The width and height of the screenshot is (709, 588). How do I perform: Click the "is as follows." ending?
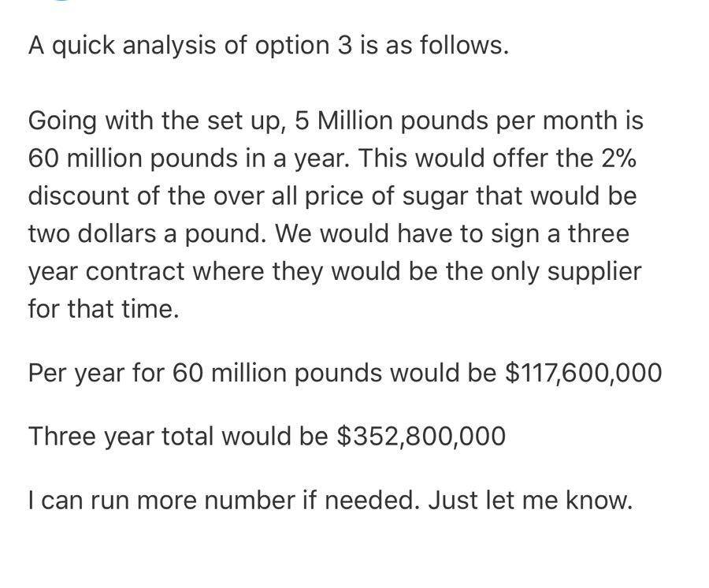point(435,47)
